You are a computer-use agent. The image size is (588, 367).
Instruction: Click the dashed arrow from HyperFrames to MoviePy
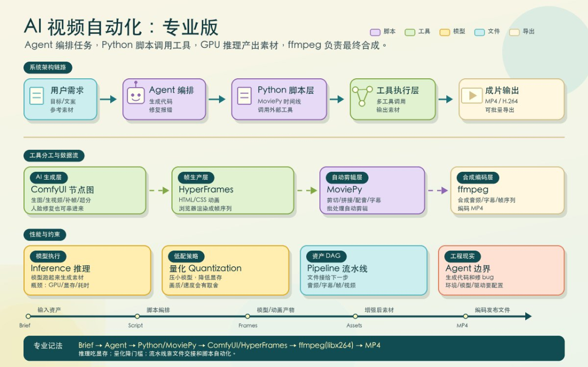click(x=307, y=191)
